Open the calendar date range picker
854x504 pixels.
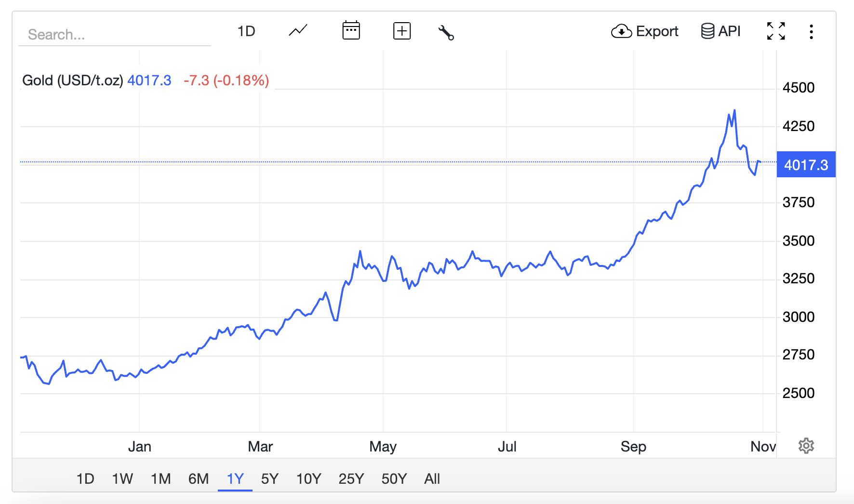pyautogui.click(x=351, y=30)
